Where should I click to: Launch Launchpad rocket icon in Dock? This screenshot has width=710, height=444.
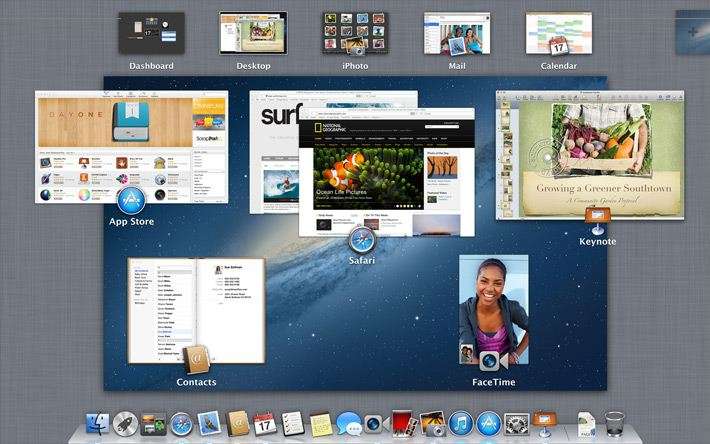(125, 424)
